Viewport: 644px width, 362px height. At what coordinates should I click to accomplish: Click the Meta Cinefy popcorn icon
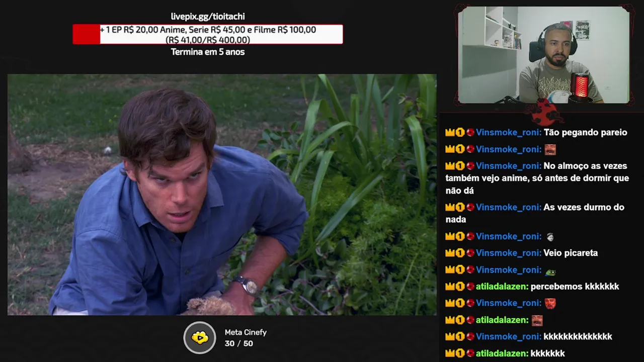[200, 338]
